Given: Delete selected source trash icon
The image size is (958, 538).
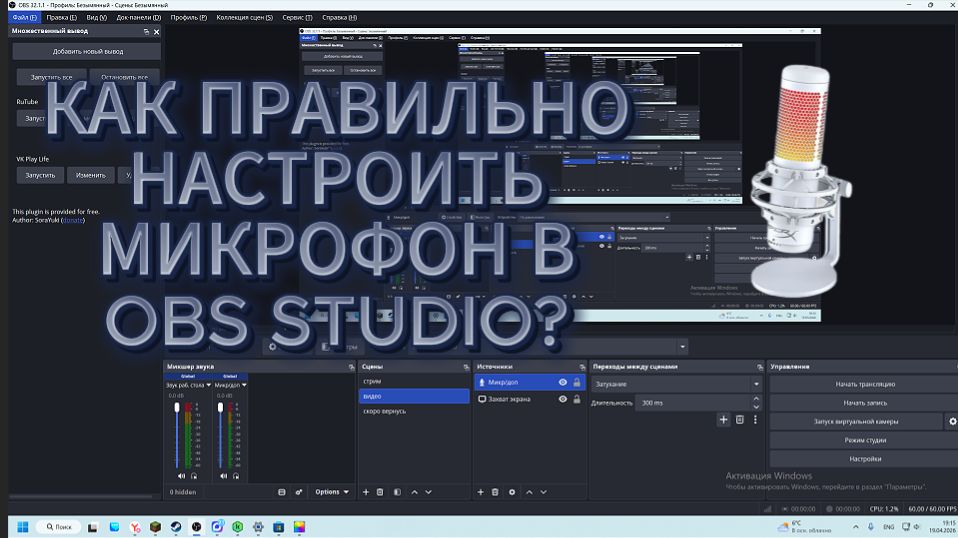Looking at the screenshot, I should click(x=495, y=492).
